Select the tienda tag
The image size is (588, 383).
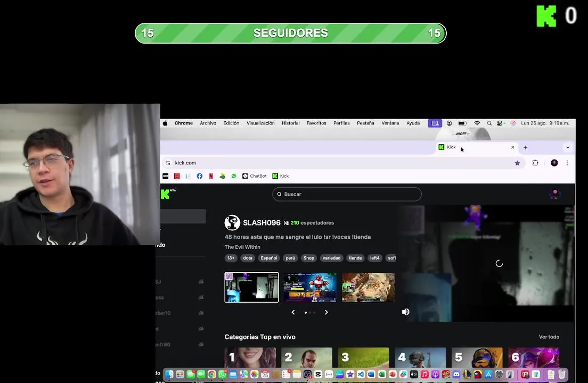coord(355,258)
